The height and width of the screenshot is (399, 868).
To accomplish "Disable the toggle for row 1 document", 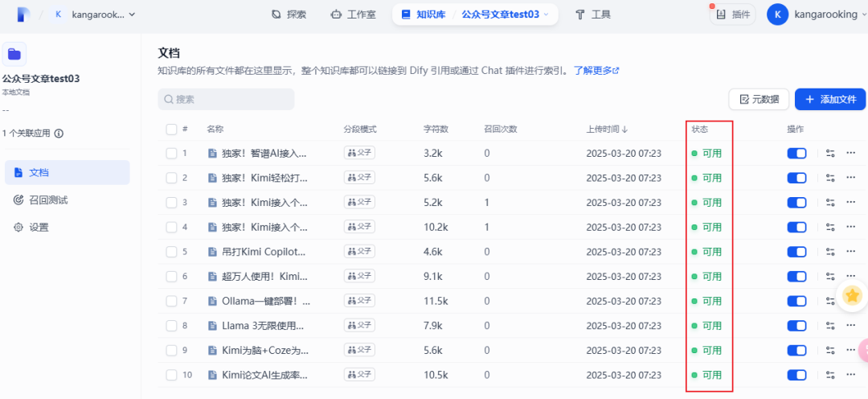I will (796, 154).
